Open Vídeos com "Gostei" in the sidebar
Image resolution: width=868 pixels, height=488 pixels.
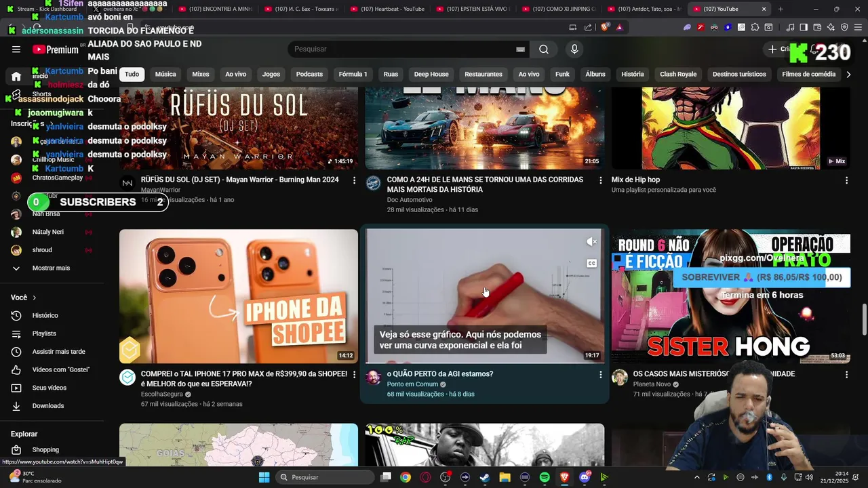[x=60, y=369]
